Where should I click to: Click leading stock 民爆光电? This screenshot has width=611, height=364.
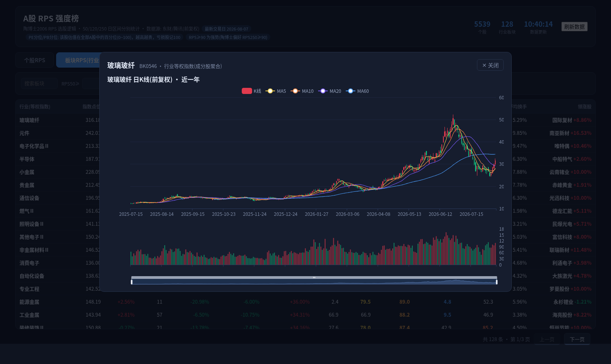[562, 224]
